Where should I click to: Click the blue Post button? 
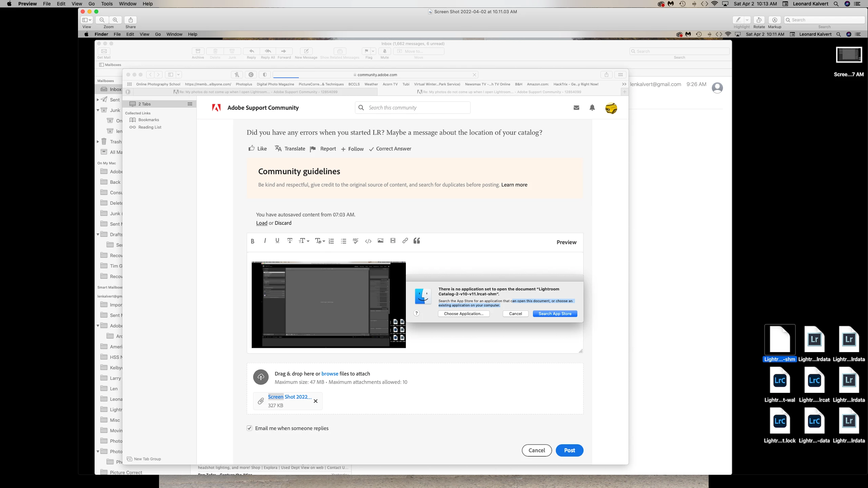(x=569, y=450)
